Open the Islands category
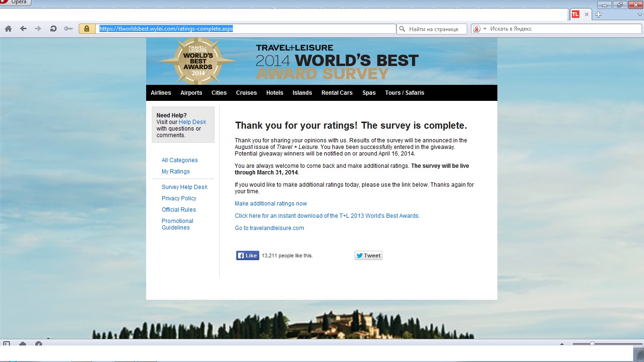This screenshot has height=362, width=644. click(302, 93)
